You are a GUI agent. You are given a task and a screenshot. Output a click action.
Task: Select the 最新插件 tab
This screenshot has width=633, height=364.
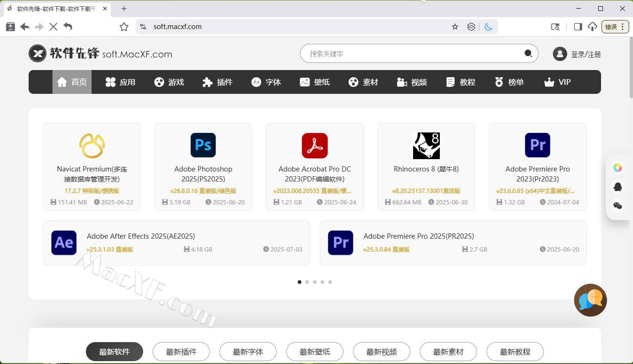pos(181,352)
